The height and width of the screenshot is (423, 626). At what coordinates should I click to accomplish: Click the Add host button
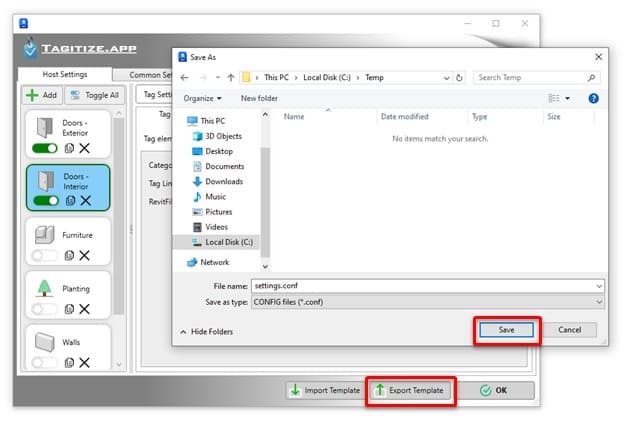point(42,95)
